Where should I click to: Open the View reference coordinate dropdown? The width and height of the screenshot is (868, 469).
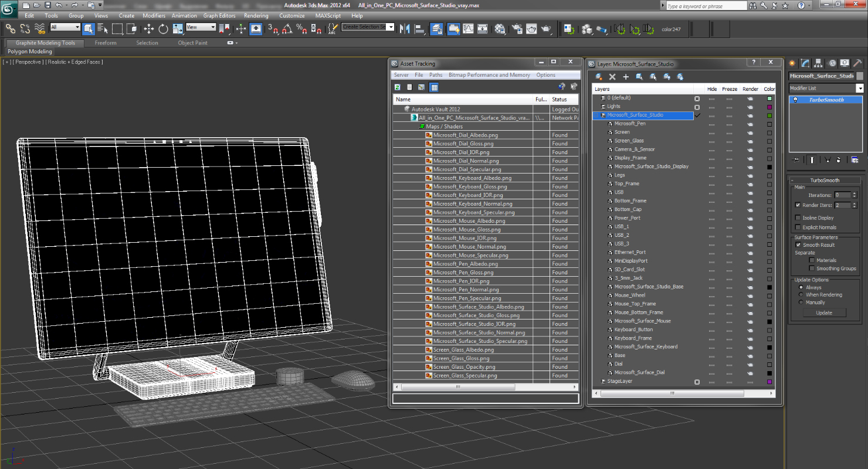point(201,27)
